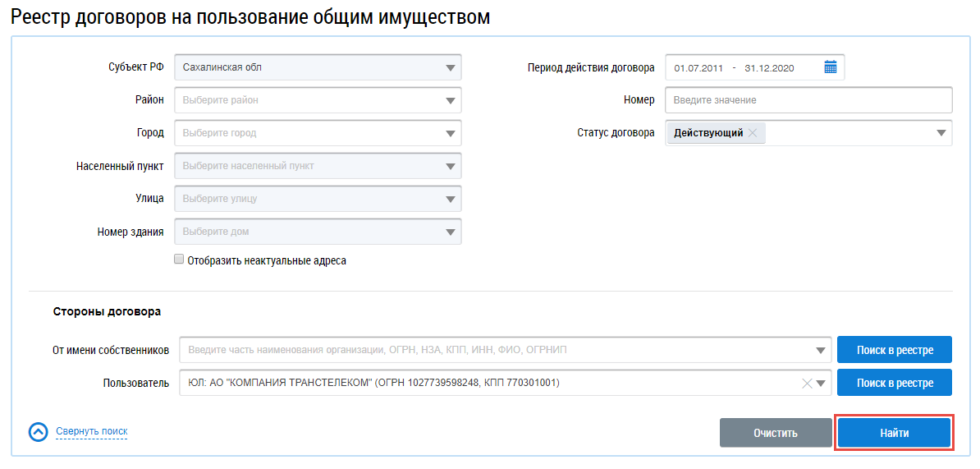Enable Отобразить неактуальные адреса checkbox

pyautogui.click(x=179, y=260)
